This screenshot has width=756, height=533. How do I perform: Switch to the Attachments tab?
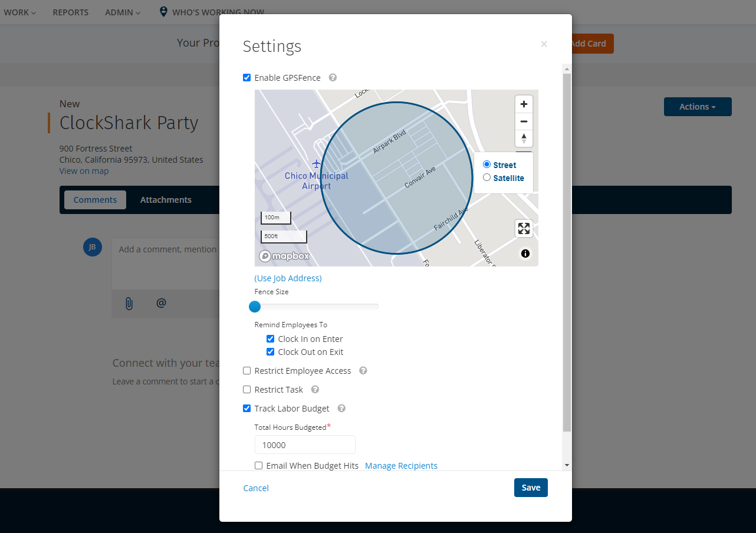[x=166, y=199]
